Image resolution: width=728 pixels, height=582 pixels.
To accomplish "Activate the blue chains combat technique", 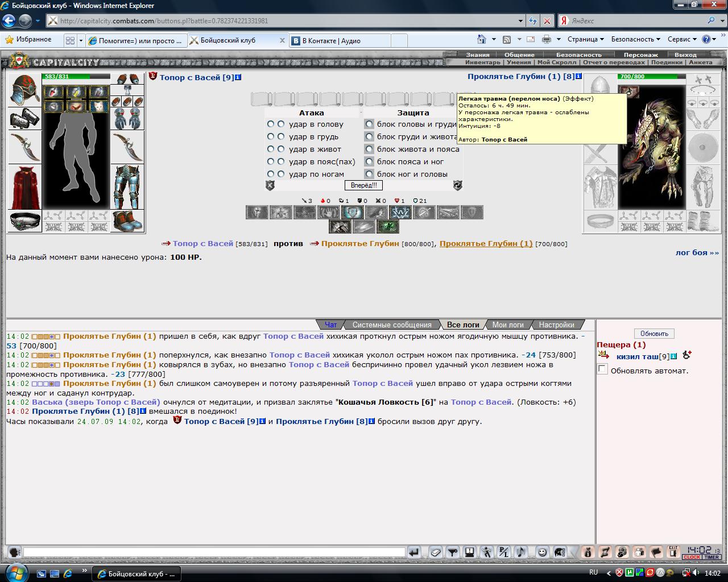I will (x=400, y=213).
